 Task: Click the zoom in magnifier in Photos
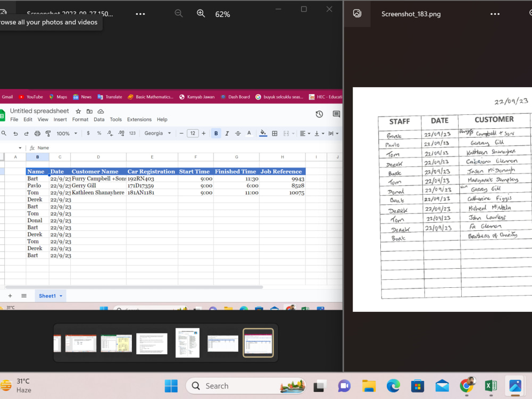201,13
